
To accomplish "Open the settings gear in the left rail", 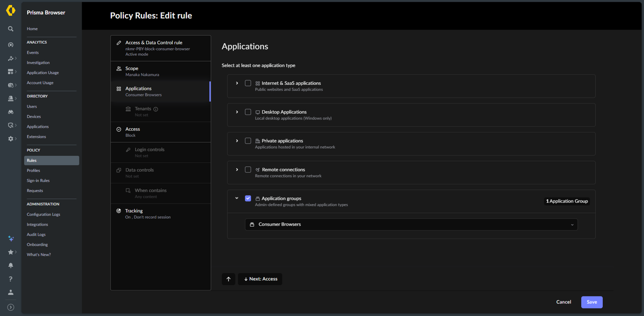I will pyautogui.click(x=11, y=139).
